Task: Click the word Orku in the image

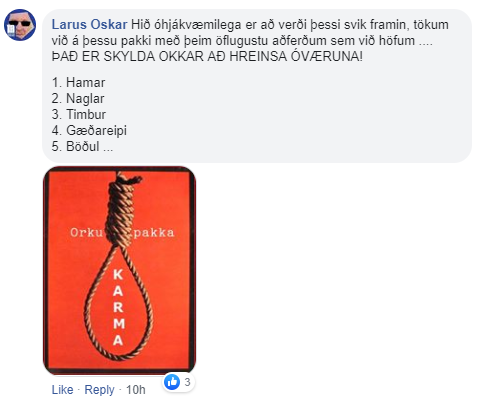Action: tap(86, 232)
